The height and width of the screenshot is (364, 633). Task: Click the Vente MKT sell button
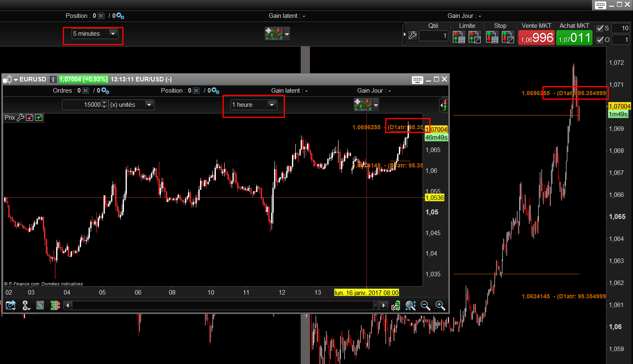tap(537, 37)
